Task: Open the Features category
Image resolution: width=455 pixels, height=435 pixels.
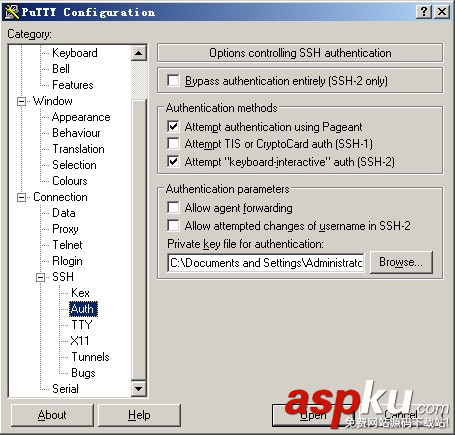Action: pos(73,85)
